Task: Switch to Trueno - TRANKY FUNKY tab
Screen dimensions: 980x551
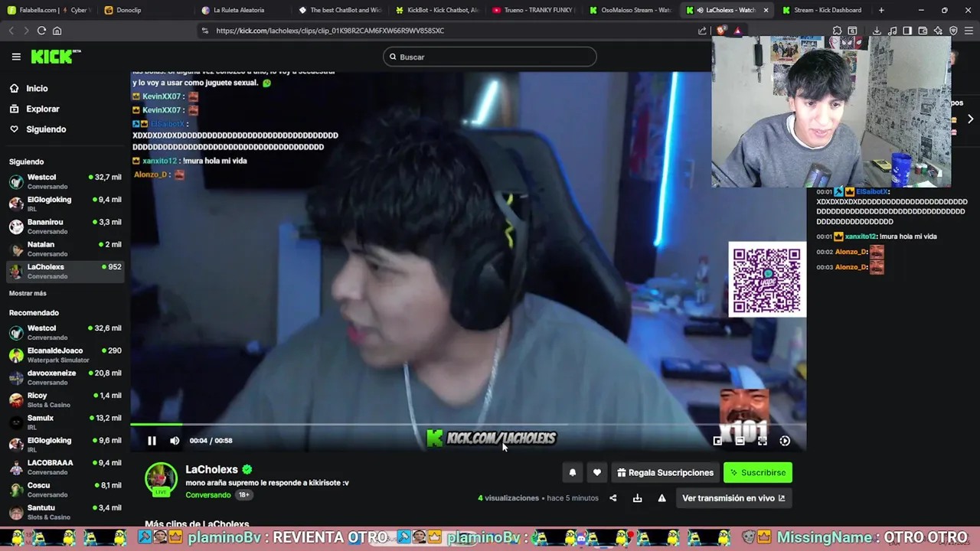Action: [534, 10]
